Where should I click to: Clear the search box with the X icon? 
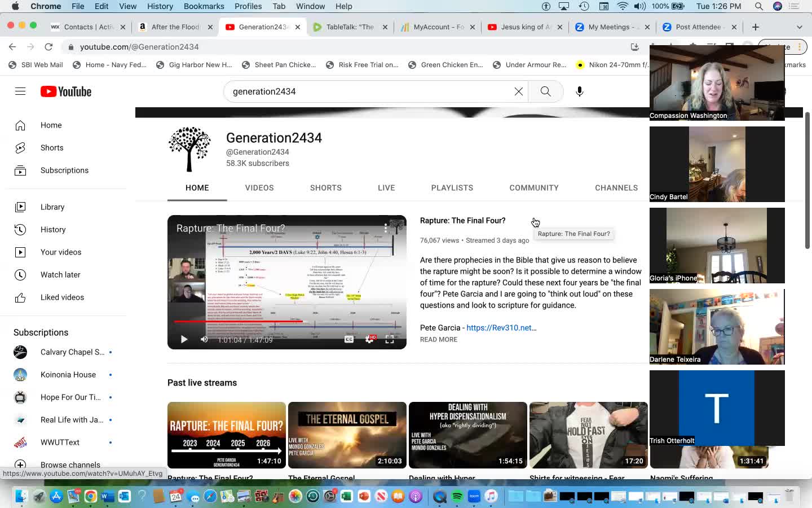[x=519, y=91]
